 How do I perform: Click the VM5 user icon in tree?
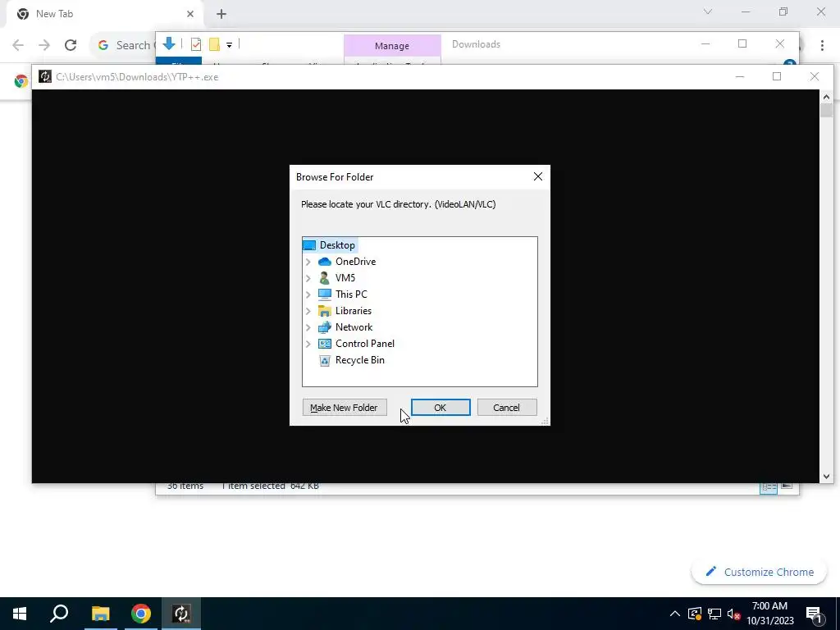325,278
